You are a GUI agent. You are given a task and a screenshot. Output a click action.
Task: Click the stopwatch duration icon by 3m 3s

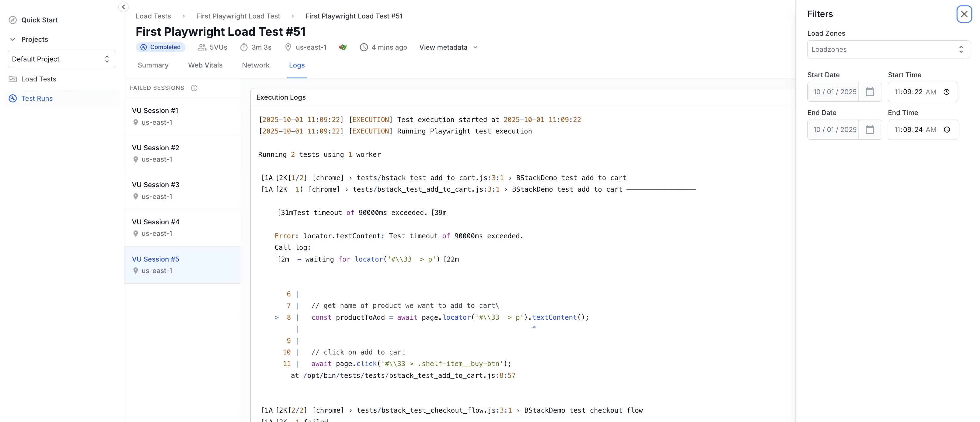244,47
